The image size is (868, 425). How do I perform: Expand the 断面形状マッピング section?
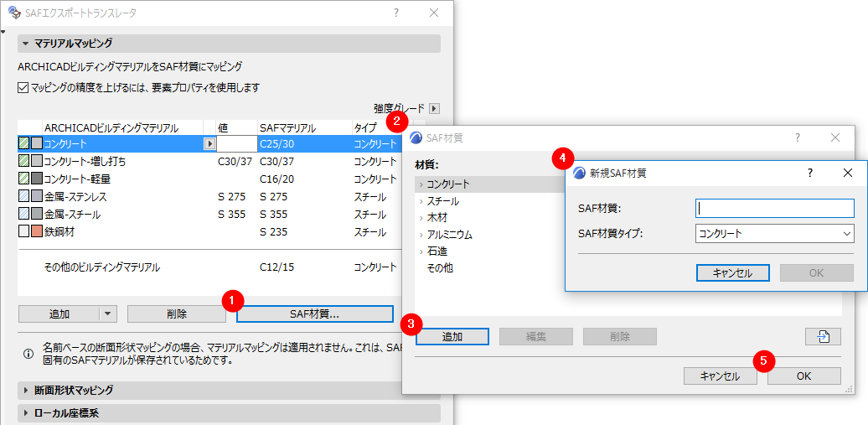click(x=25, y=390)
